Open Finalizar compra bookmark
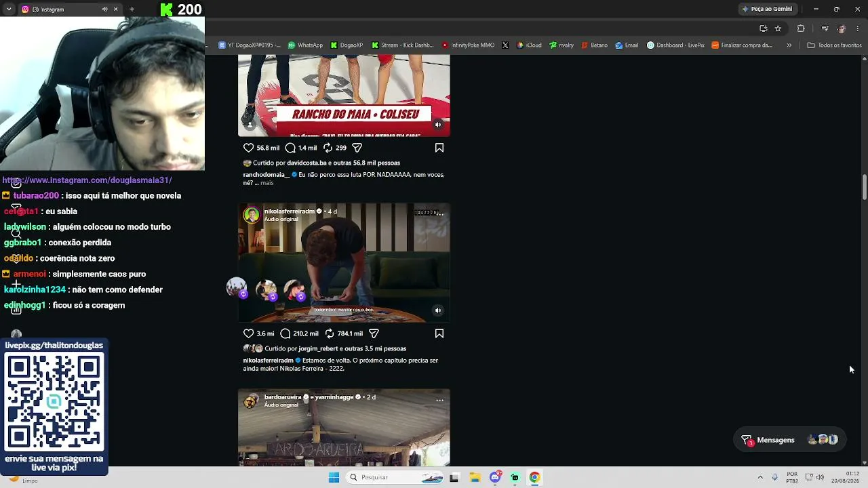The width and height of the screenshot is (868, 488). pyautogui.click(x=742, y=45)
